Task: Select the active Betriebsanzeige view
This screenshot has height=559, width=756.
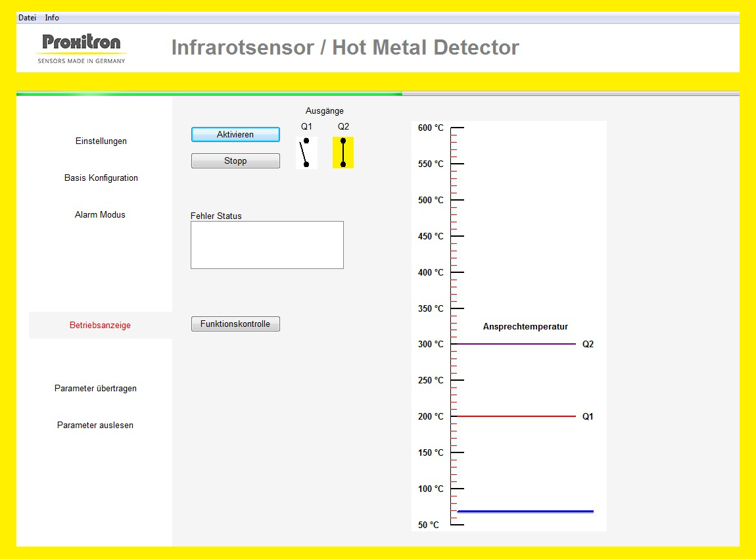Action: tap(101, 325)
